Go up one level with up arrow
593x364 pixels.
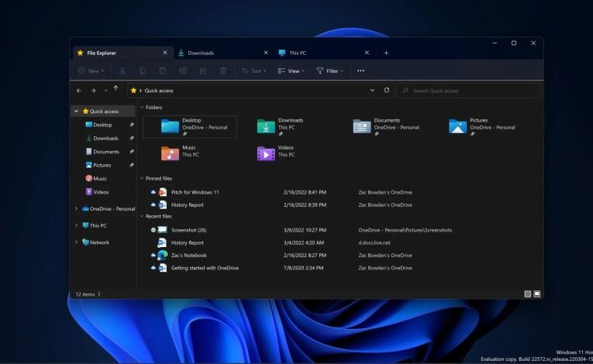pyautogui.click(x=115, y=88)
